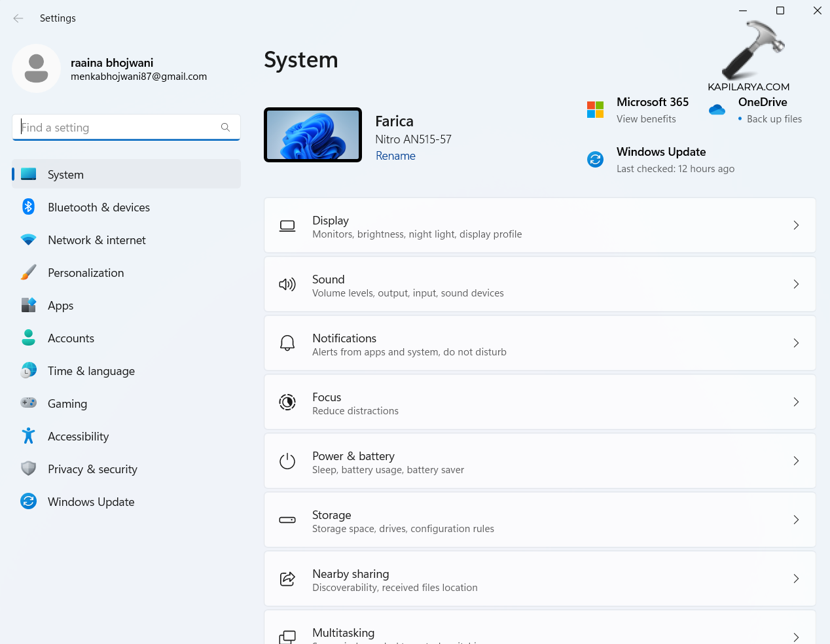Click the Bluetooth & devices icon in sidebar

click(x=28, y=207)
